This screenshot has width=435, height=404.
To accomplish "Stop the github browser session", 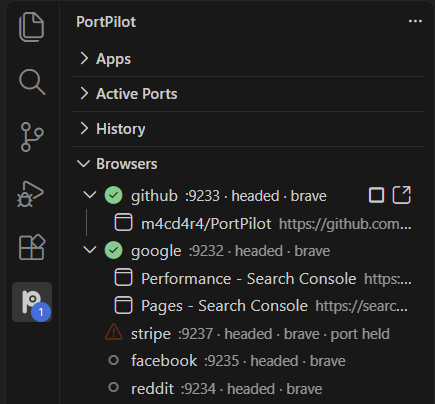I will (x=376, y=195).
